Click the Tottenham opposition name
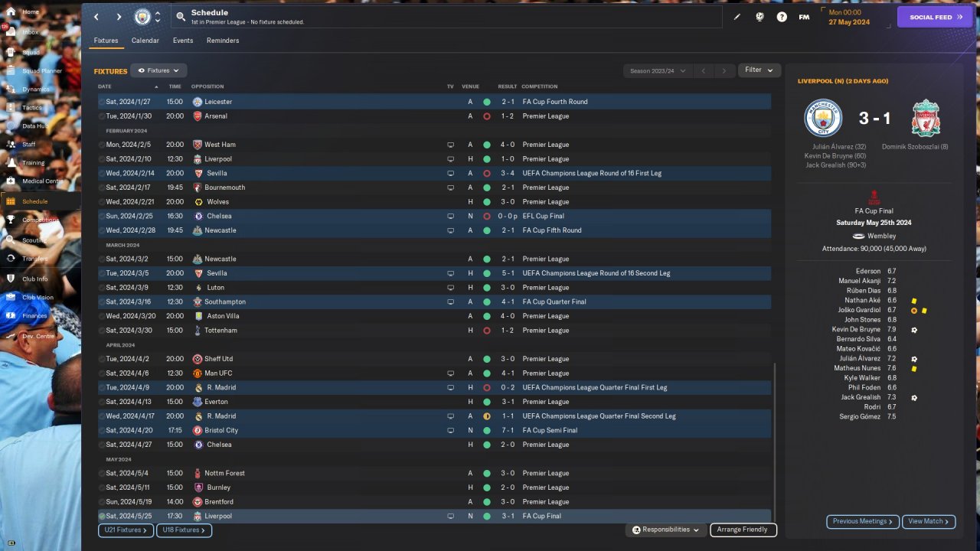This screenshot has height=551, width=980. click(x=220, y=331)
